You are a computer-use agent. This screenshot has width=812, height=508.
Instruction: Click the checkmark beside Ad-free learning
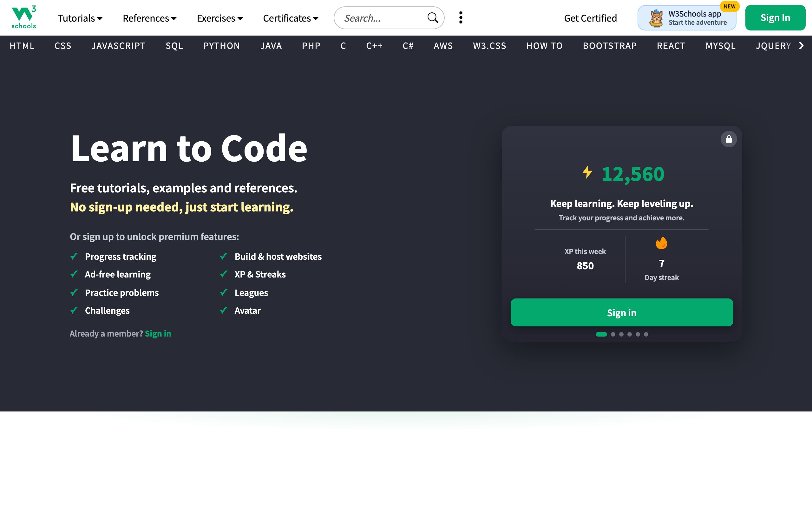click(x=74, y=274)
